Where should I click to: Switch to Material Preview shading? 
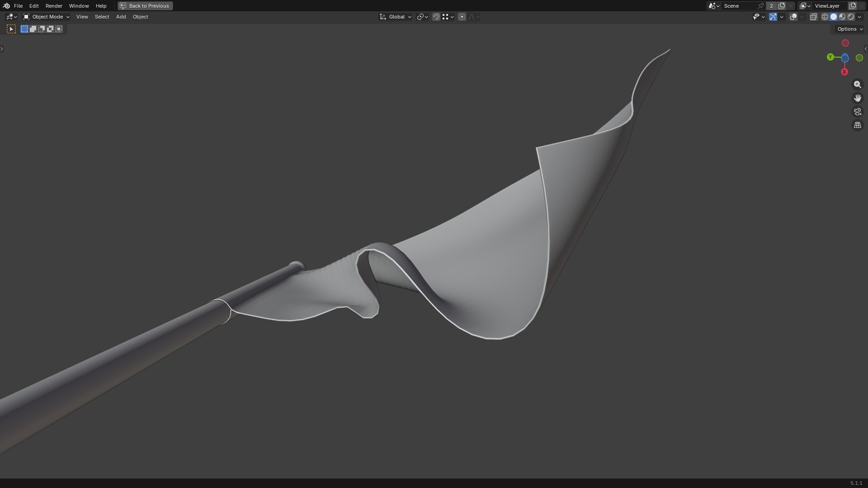pos(842,17)
